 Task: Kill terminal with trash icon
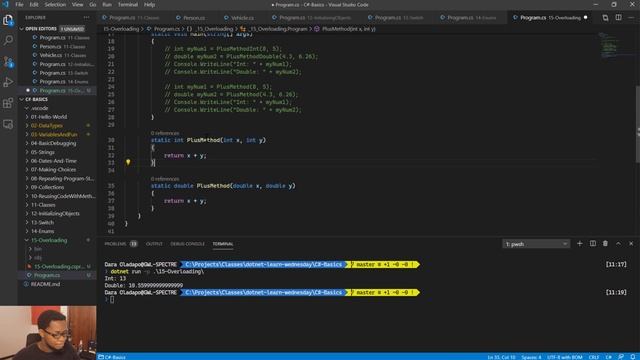(x=605, y=244)
